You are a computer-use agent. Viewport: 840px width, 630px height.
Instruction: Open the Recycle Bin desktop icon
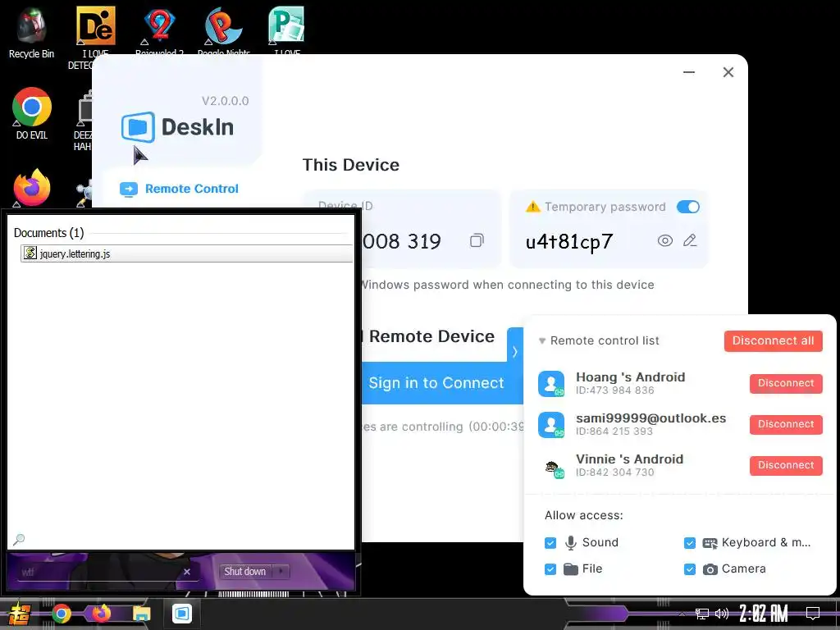(31, 33)
